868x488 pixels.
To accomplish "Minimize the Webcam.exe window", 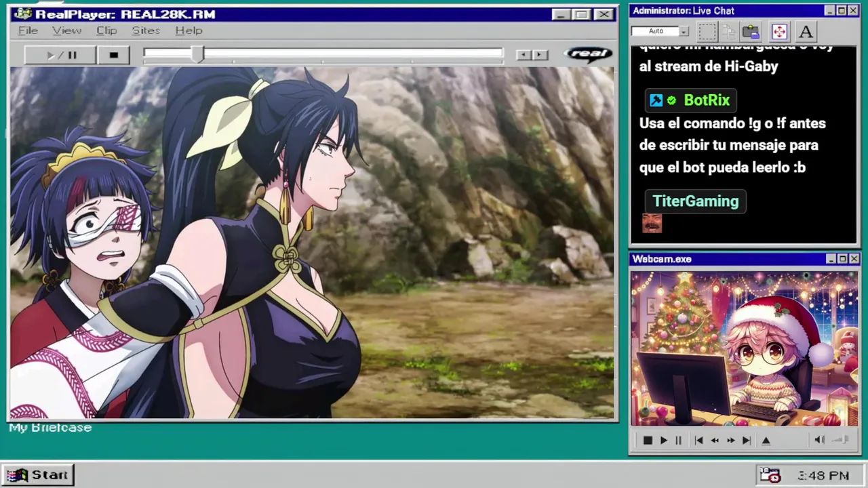I will (831, 259).
